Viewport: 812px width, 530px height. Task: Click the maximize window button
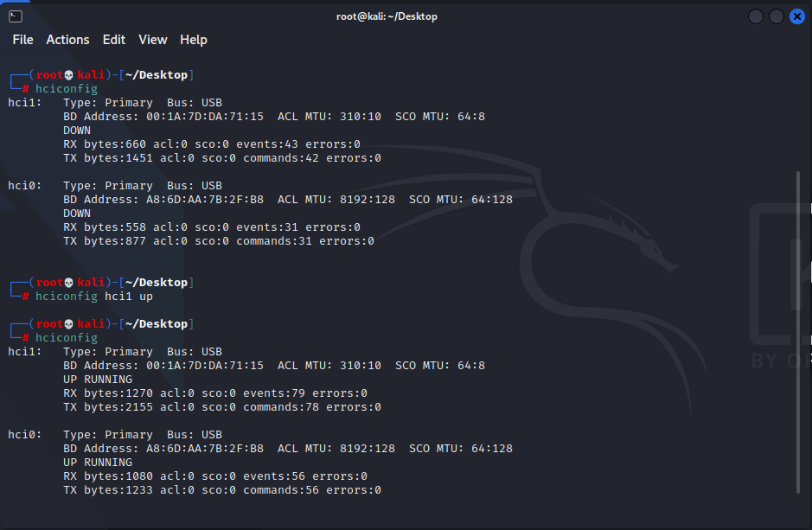click(776, 16)
